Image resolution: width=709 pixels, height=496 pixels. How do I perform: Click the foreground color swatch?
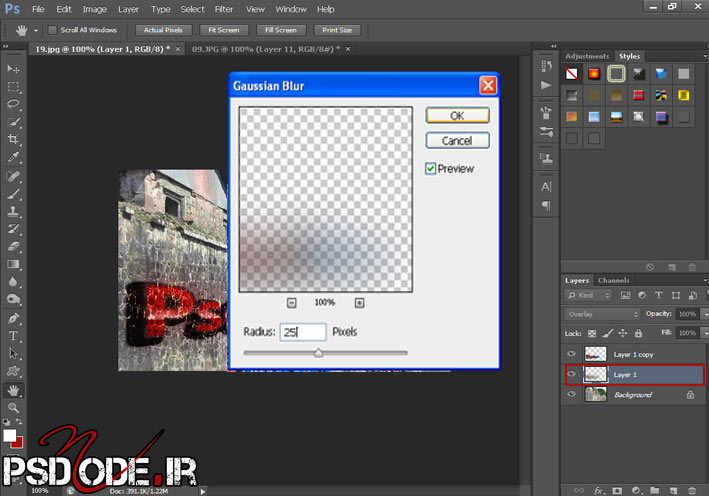point(9,435)
